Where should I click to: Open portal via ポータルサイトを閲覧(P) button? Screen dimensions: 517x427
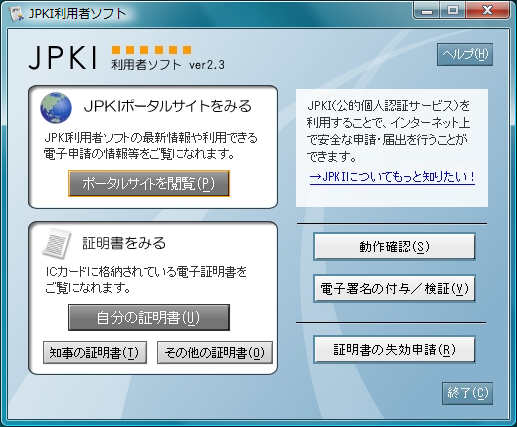149,183
